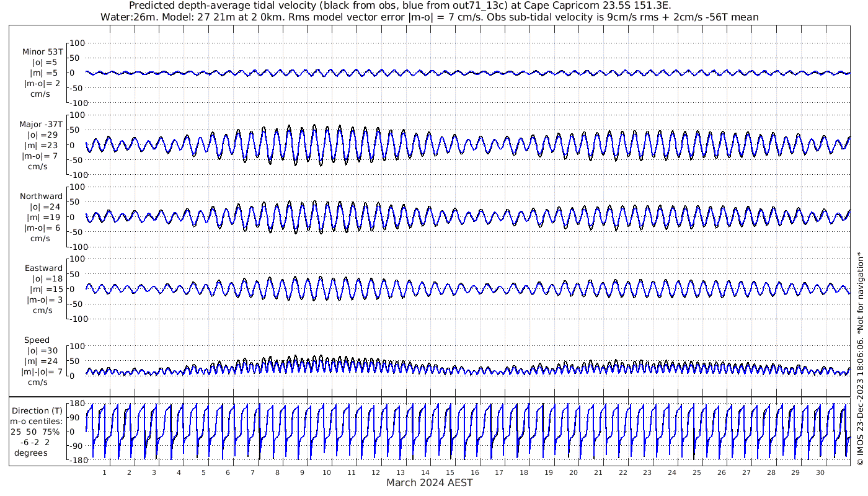The height and width of the screenshot is (496, 868).
Task: Click the 'Eastward' panel label
Action: point(43,268)
